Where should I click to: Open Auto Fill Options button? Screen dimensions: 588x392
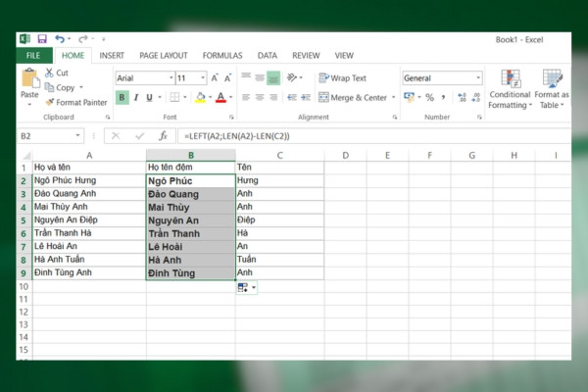point(247,288)
